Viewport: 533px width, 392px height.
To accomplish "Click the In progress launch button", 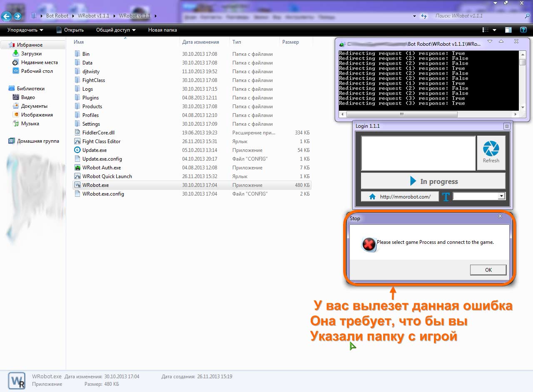I will 433,181.
